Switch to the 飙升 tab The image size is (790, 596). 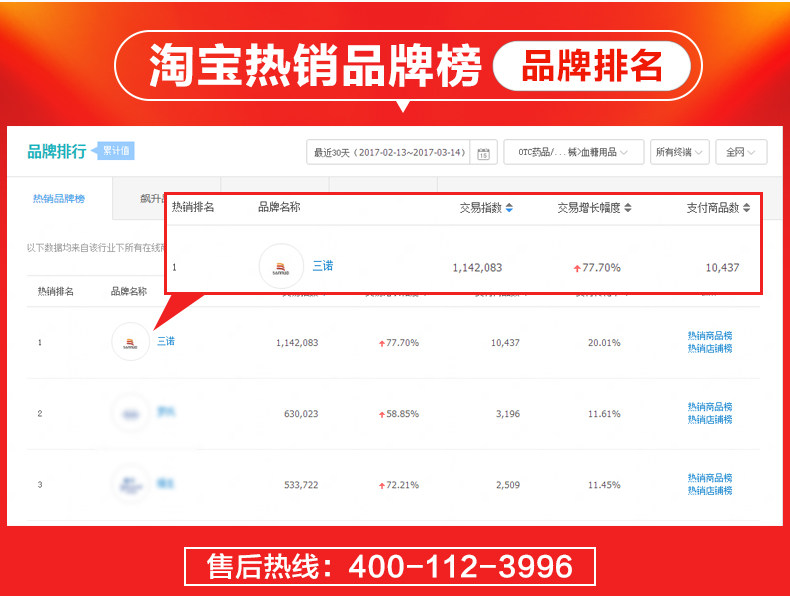click(153, 198)
